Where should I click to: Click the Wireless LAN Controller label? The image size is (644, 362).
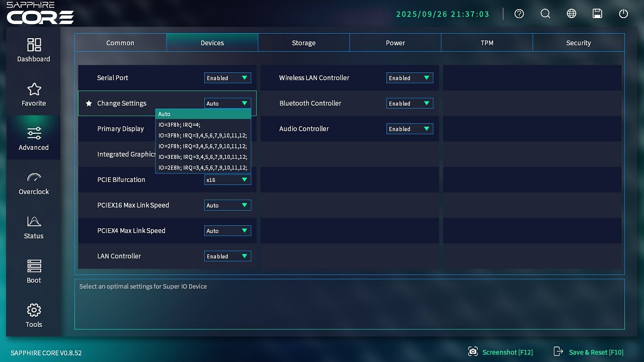[x=314, y=78]
